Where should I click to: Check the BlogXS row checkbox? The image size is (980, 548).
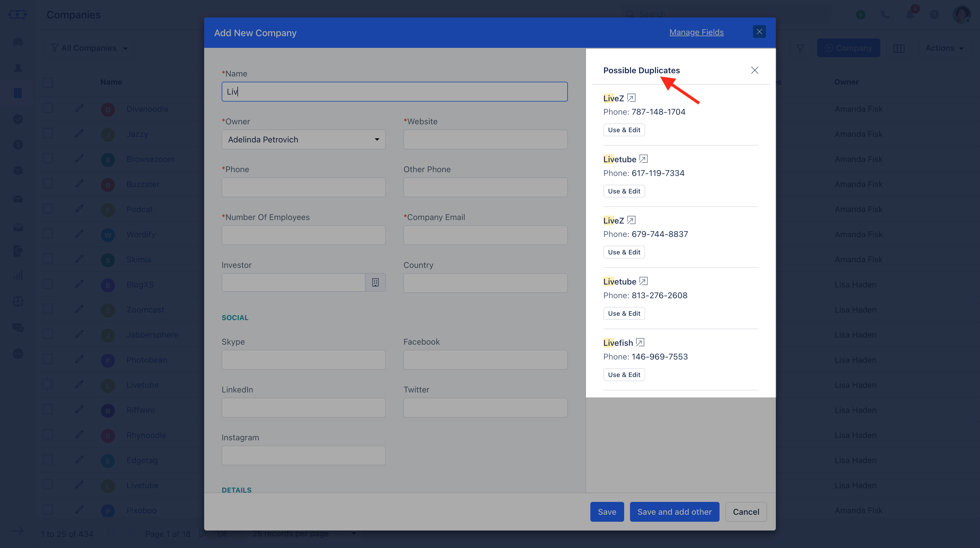48,284
